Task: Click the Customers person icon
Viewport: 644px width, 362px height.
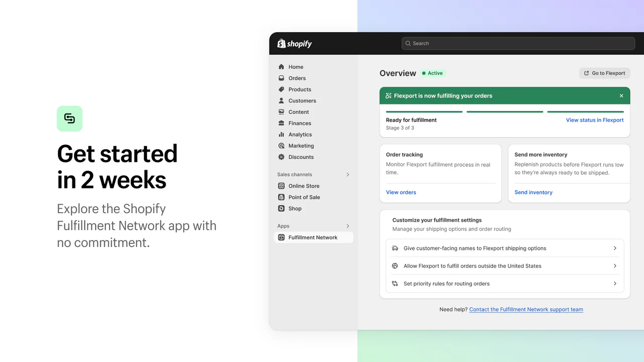Action: pyautogui.click(x=281, y=101)
